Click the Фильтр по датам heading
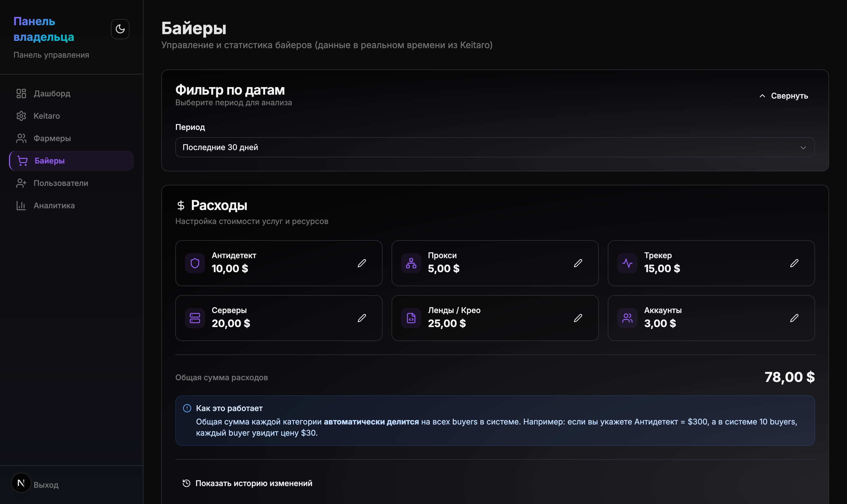Screen dimensions: 847x504 230,90
